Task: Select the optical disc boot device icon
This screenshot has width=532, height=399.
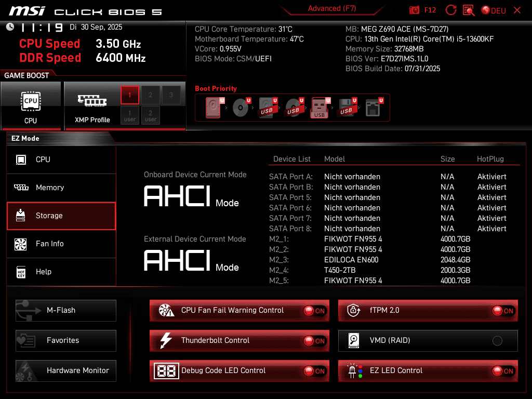Action: 241,107
